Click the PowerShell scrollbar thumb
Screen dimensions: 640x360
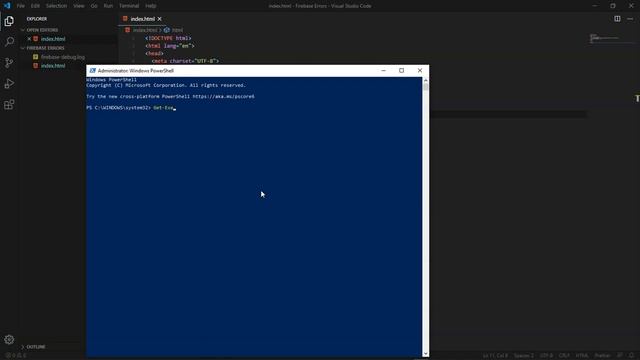coord(426,87)
